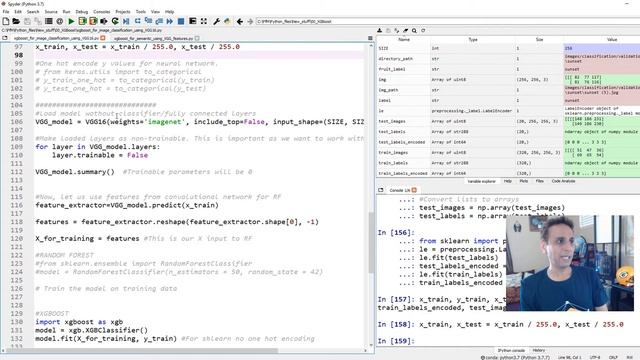Sort variables by the Type column header
The height and width of the screenshot is (360, 640).
coord(473,40)
